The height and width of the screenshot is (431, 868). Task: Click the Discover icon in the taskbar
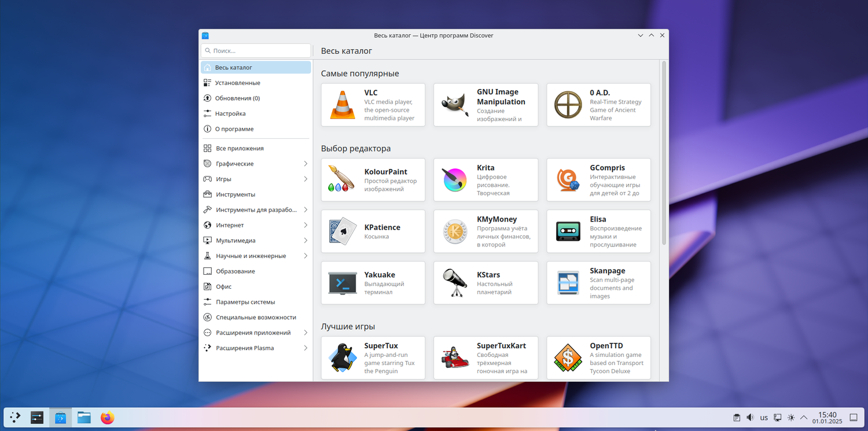pos(60,417)
